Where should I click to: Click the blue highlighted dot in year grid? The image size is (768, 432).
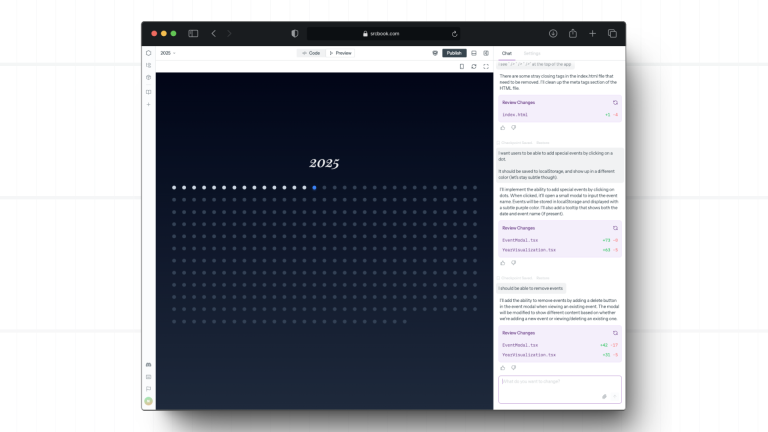click(x=313, y=187)
